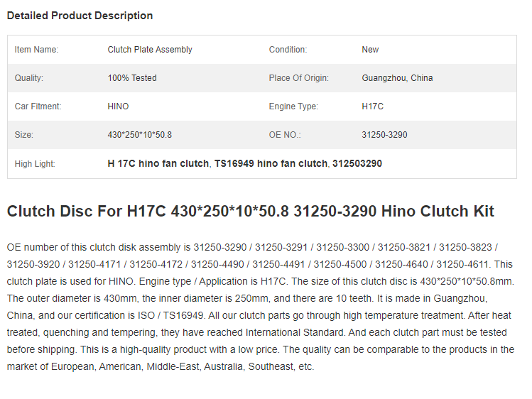Click the 'International Standard' text in the paragraph
This screenshot has width=532, height=399.
pos(295,332)
